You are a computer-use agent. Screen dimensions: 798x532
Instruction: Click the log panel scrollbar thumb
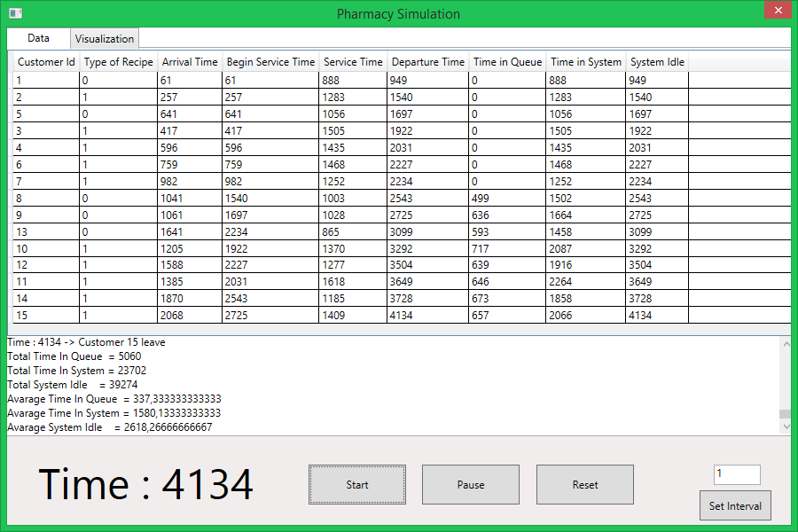(786, 414)
